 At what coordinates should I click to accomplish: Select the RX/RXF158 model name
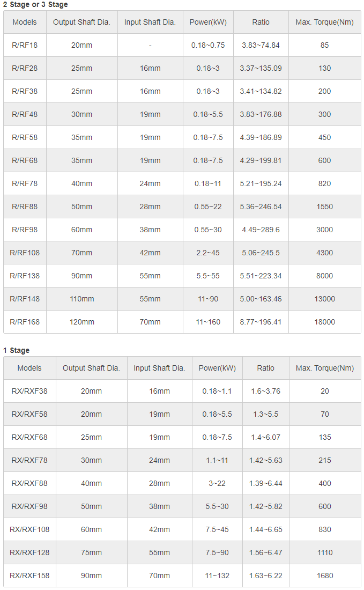[29, 576]
